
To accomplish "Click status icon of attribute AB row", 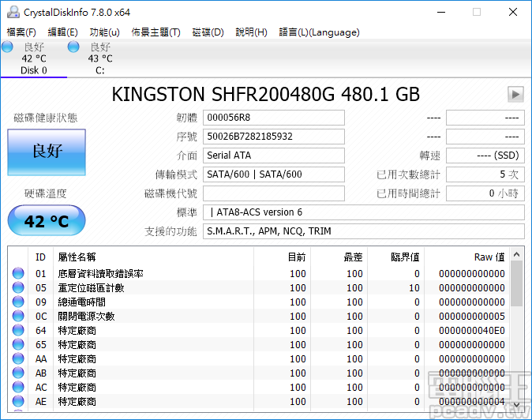I will click(18, 373).
